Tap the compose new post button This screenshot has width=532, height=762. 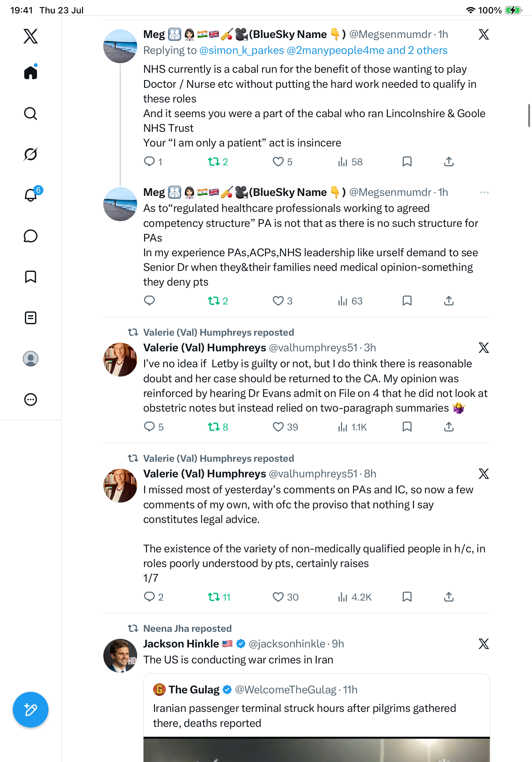(x=31, y=710)
